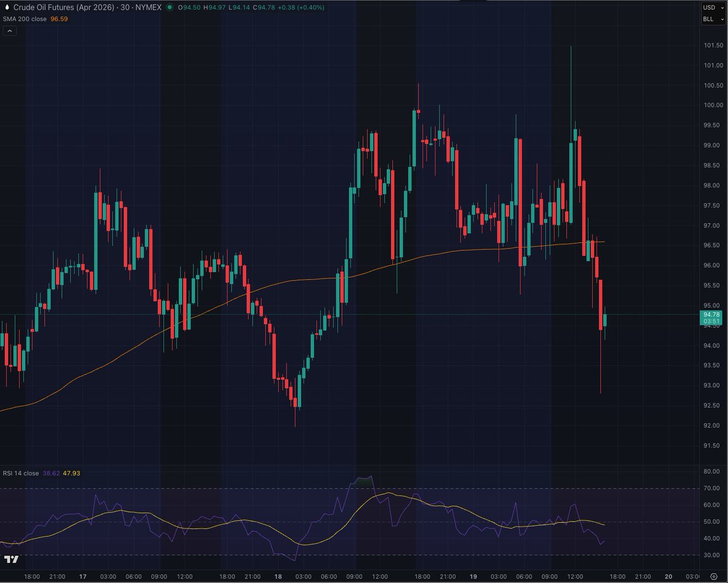
Task: Click date label 17 on time axis
Action: tap(83, 576)
